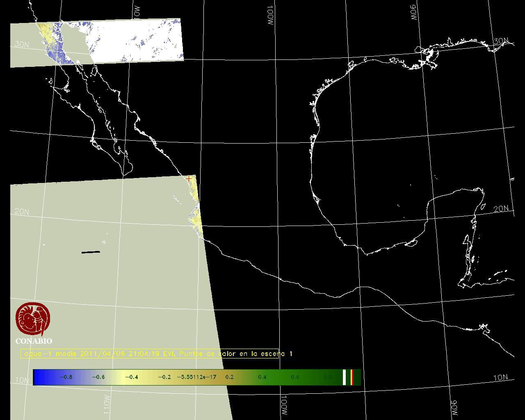Click the -5.55112e-17 label on the legend

[x=196, y=377]
